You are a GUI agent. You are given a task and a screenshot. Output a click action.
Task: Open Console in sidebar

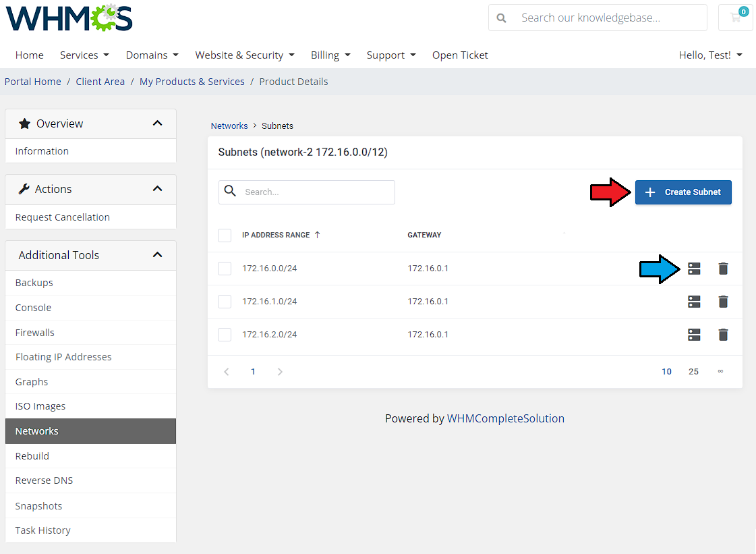pyautogui.click(x=90, y=308)
